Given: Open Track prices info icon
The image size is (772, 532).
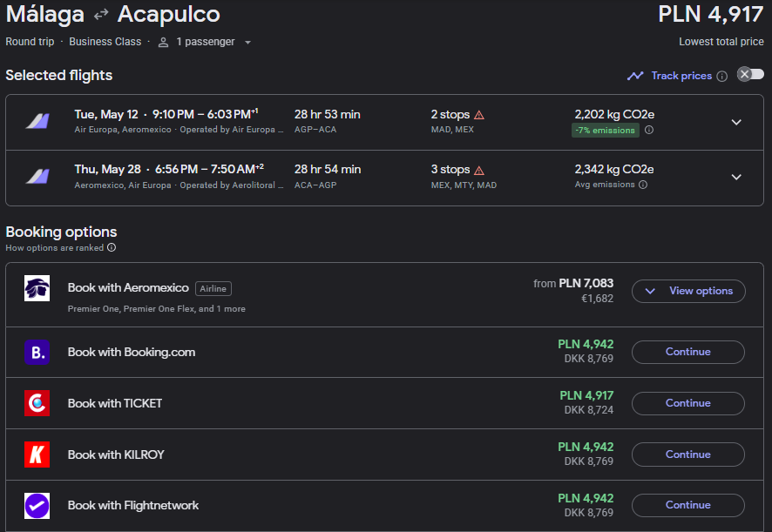Looking at the screenshot, I should click(721, 77).
